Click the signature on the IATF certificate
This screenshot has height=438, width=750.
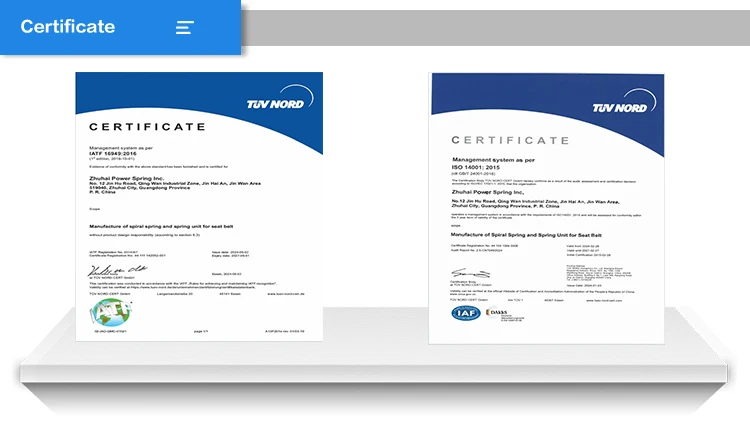117,270
